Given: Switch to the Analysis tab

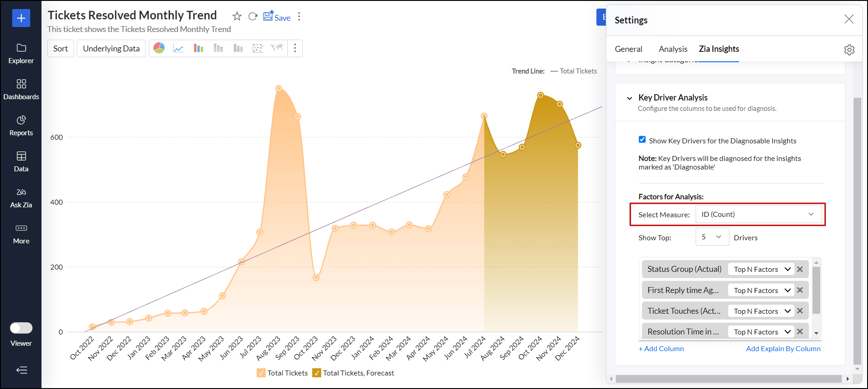Looking at the screenshot, I should (x=673, y=49).
